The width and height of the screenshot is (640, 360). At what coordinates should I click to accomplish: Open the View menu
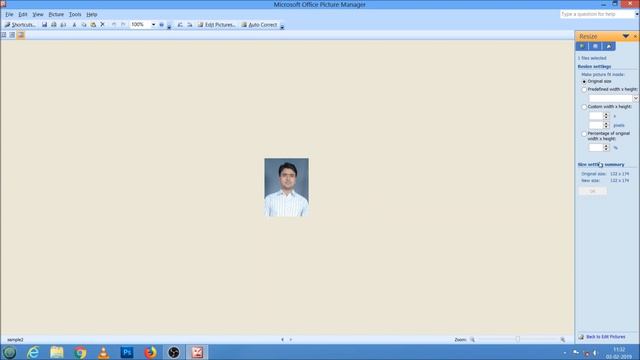click(38, 14)
